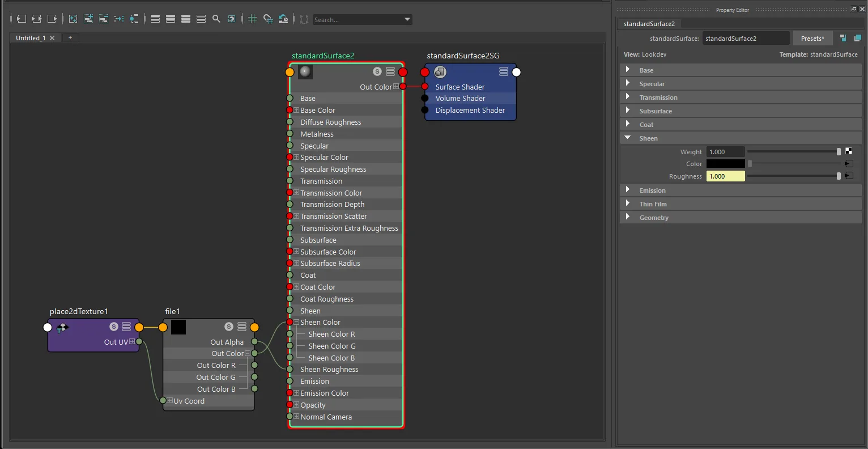Click standardSurface2 node material swatch icon
The width and height of the screenshot is (868, 449).
(x=305, y=72)
